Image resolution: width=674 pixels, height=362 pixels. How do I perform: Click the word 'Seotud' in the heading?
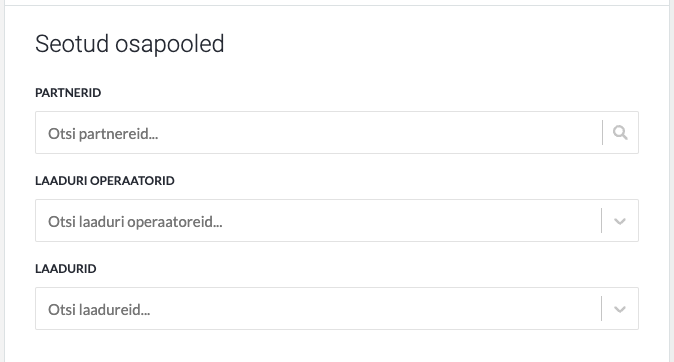coord(72,43)
